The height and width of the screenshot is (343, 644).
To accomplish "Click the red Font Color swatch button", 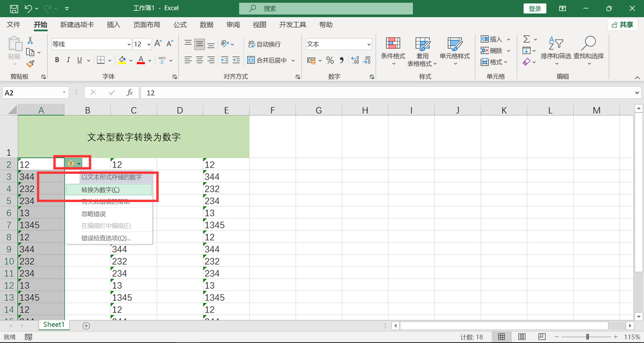I will [141, 60].
